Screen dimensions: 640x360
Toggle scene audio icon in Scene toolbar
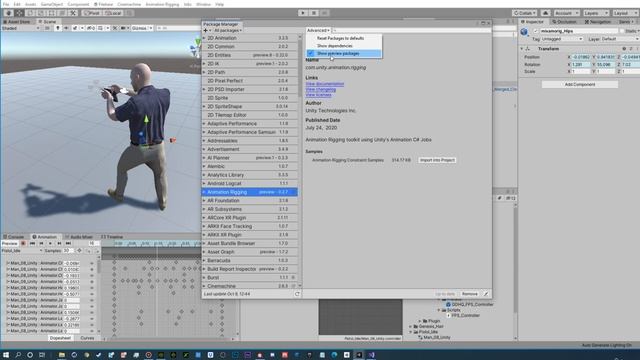pos(66,28)
